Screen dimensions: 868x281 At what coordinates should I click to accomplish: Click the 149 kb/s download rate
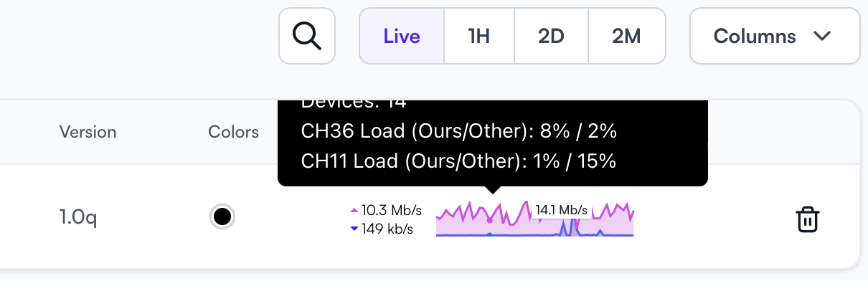coord(387,229)
